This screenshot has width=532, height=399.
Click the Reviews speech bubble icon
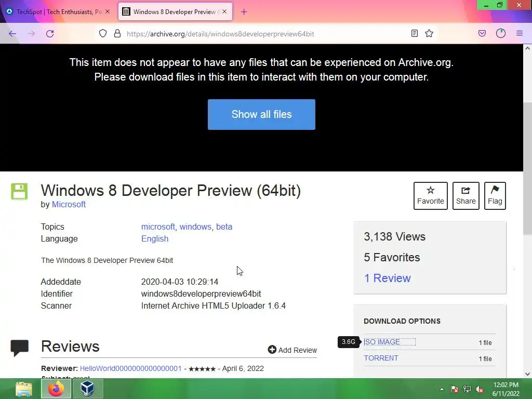click(20, 348)
